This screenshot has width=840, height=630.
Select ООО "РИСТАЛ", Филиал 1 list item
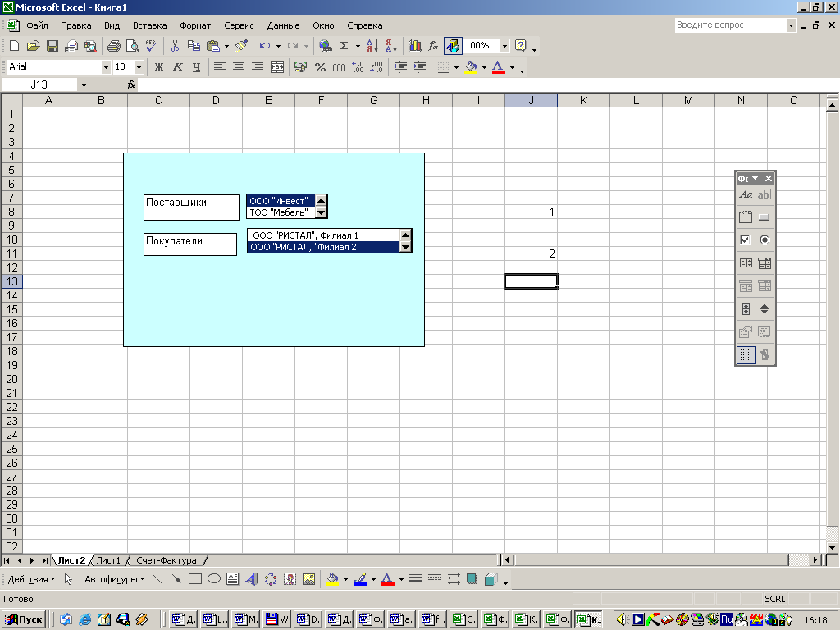click(323, 235)
